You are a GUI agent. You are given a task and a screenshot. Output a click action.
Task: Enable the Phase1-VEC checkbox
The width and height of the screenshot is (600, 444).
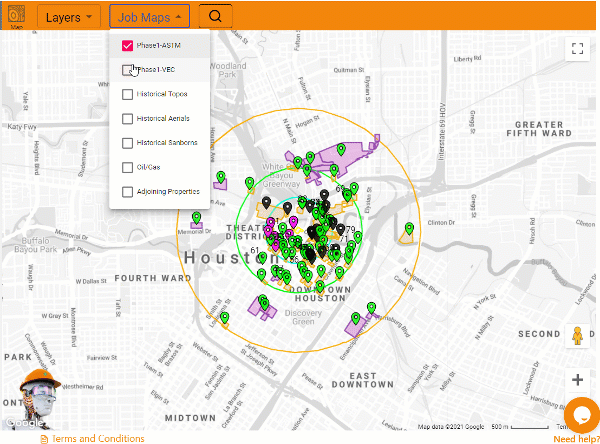pos(127,70)
